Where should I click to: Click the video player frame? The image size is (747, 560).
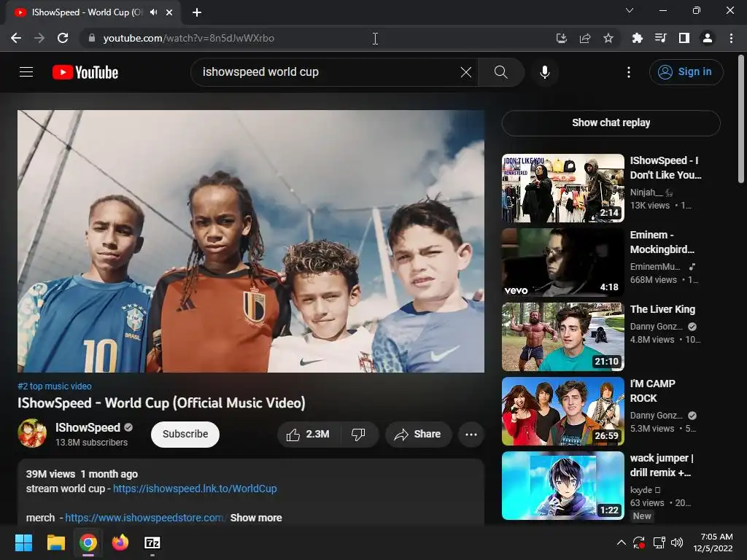pyautogui.click(x=251, y=241)
